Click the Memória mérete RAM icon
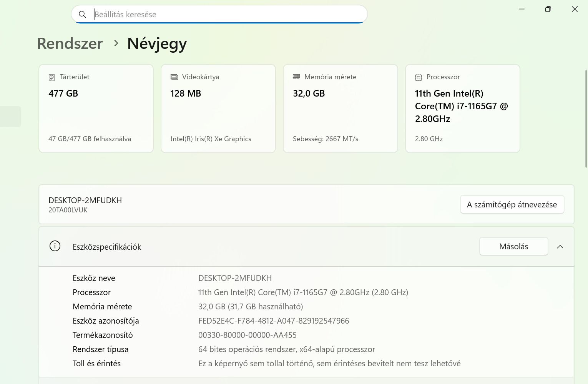Image resolution: width=588 pixels, height=384 pixels. pyautogui.click(x=296, y=77)
